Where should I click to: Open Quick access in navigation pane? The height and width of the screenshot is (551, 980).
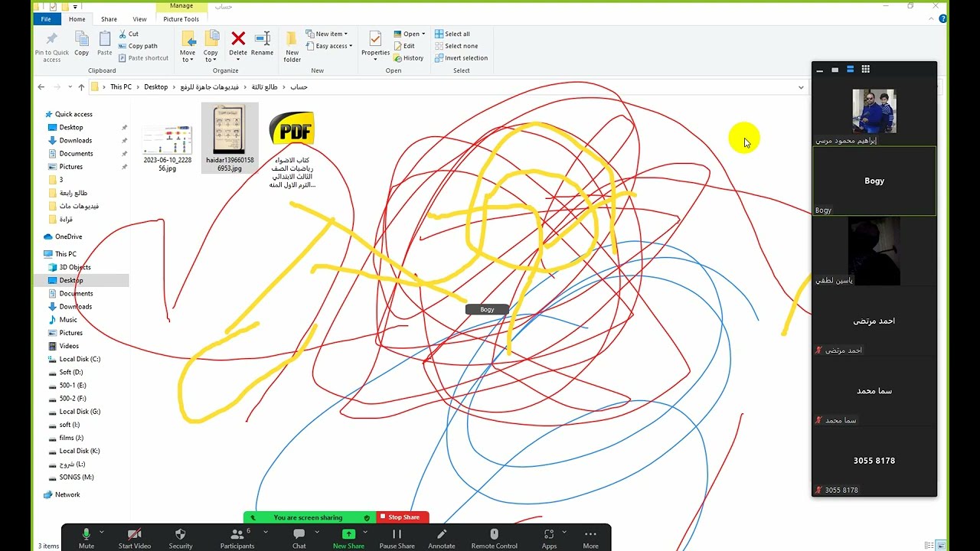pyautogui.click(x=73, y=114)
